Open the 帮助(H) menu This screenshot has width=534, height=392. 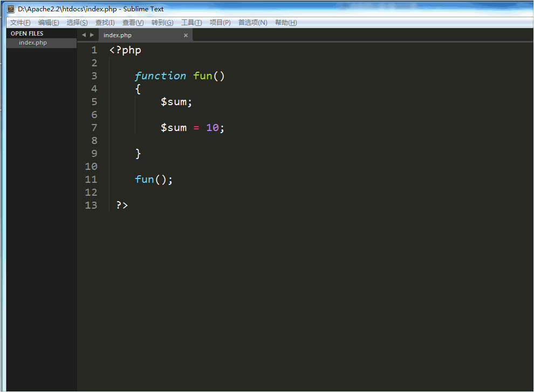coord(286,23)
